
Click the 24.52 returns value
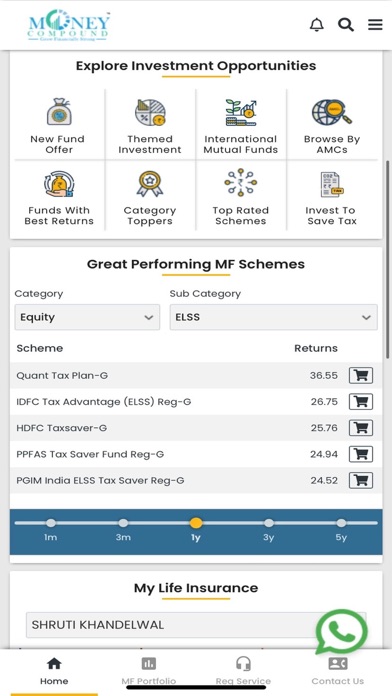(324, 480)
